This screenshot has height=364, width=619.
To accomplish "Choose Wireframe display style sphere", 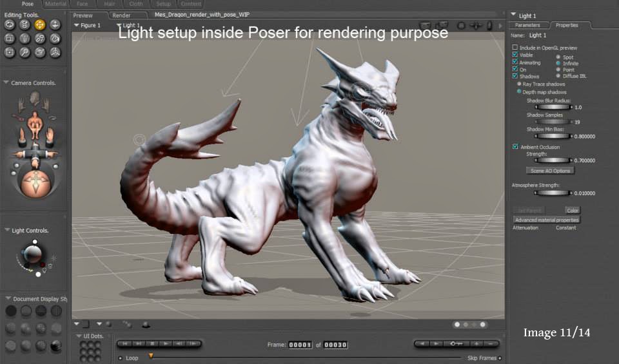I will [41, 311].
